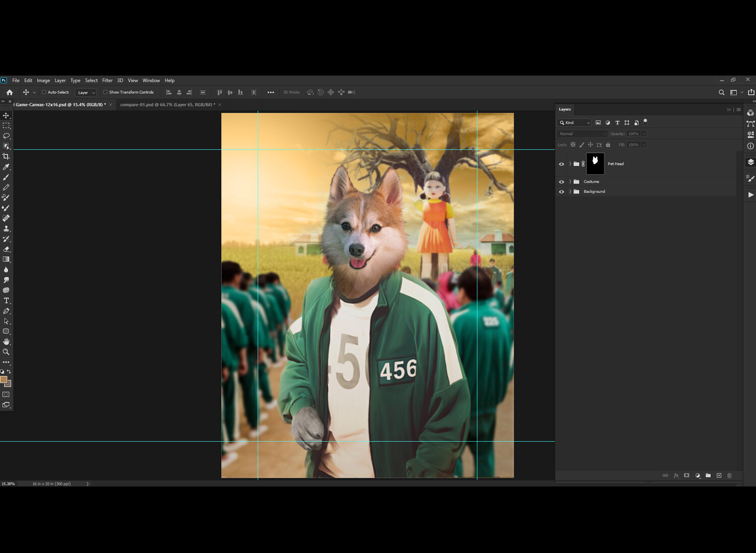Open the layer blend mode dropdown
Image resolution: width=756 pixels, height=553 pixels.
582,133
